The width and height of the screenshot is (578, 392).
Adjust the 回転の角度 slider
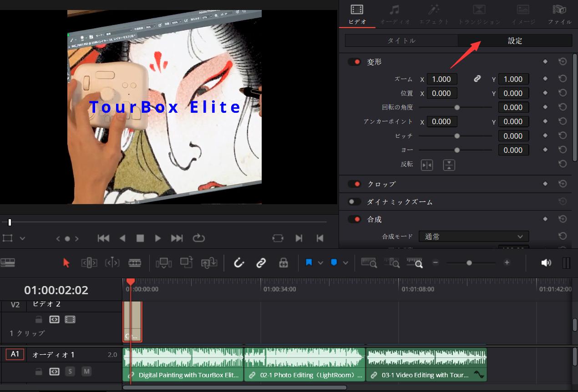click(x=456, y=107)
